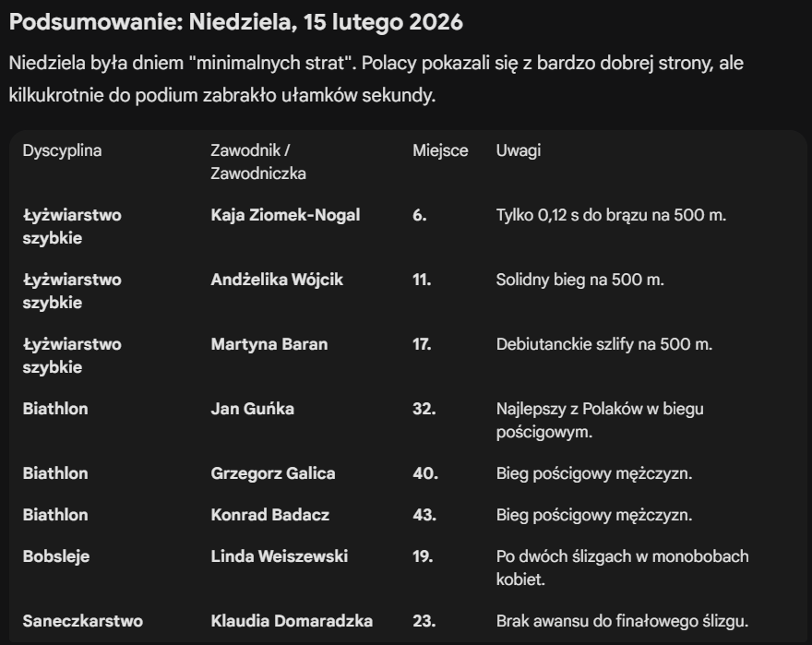Click the "Zawodnik / Zawodniczka" column header

[x=257, y=161]
